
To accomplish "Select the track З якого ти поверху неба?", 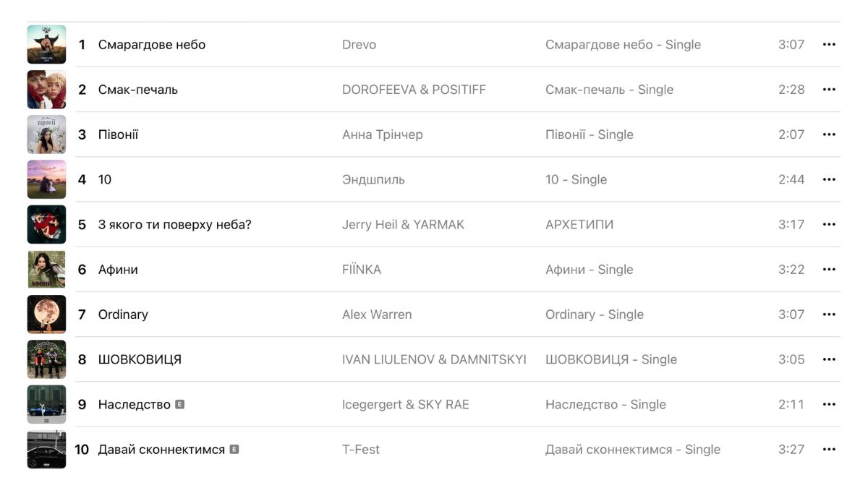I will [x=175, y=225].
